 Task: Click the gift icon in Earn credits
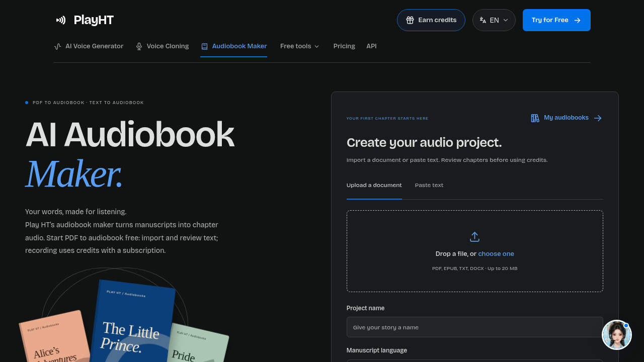point(410,20)
